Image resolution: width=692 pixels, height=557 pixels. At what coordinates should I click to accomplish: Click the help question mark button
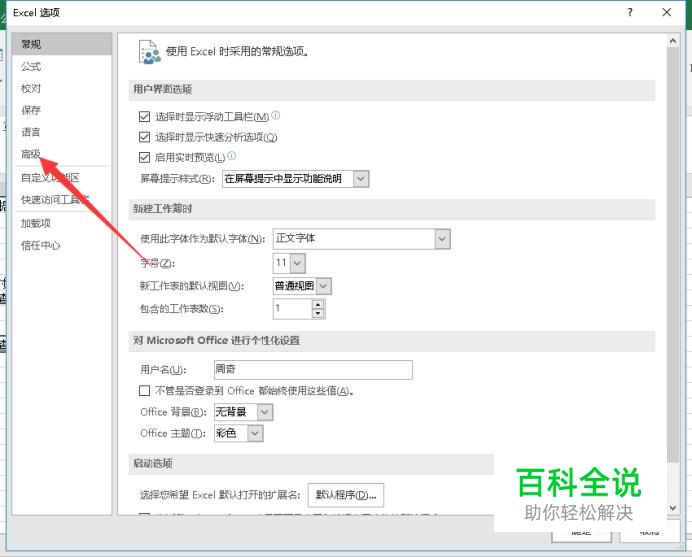630,12
